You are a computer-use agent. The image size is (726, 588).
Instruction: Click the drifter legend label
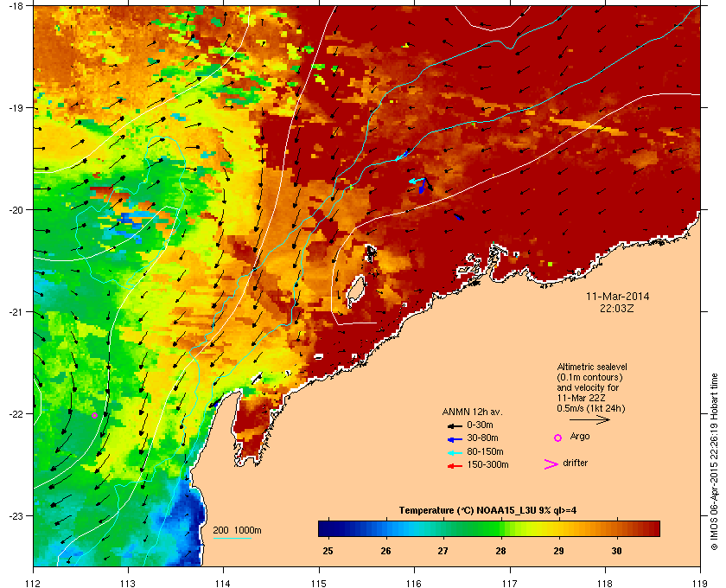(576, 463)
